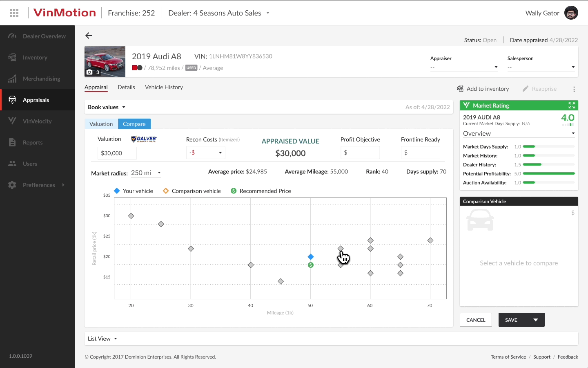
Task: Open Merchandising via the chart icon
Action: (12, 79)
